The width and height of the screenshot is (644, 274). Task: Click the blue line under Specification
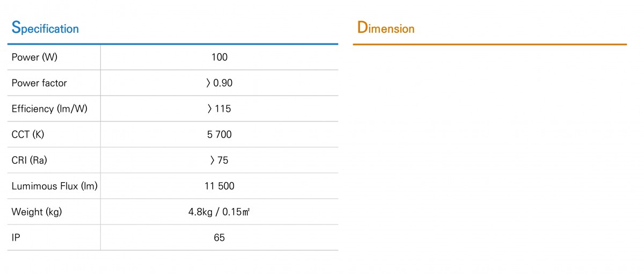click(x=173, y=44)
